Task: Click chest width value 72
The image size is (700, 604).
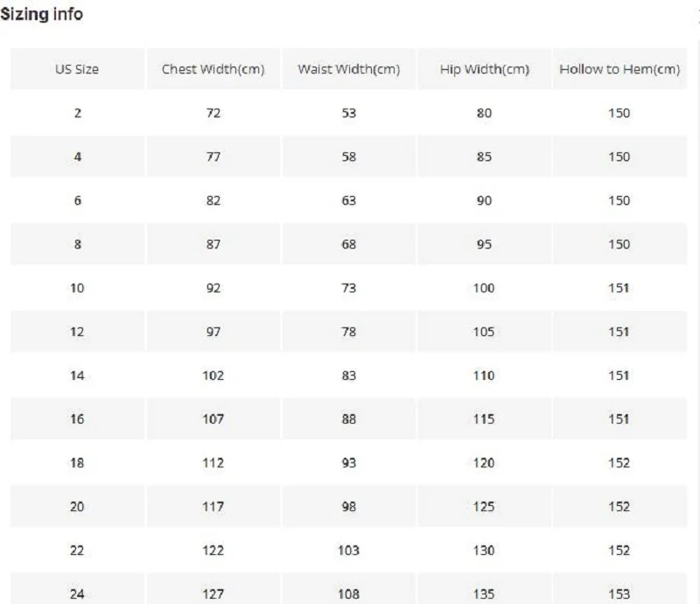Action: click(x=213, y=113)
